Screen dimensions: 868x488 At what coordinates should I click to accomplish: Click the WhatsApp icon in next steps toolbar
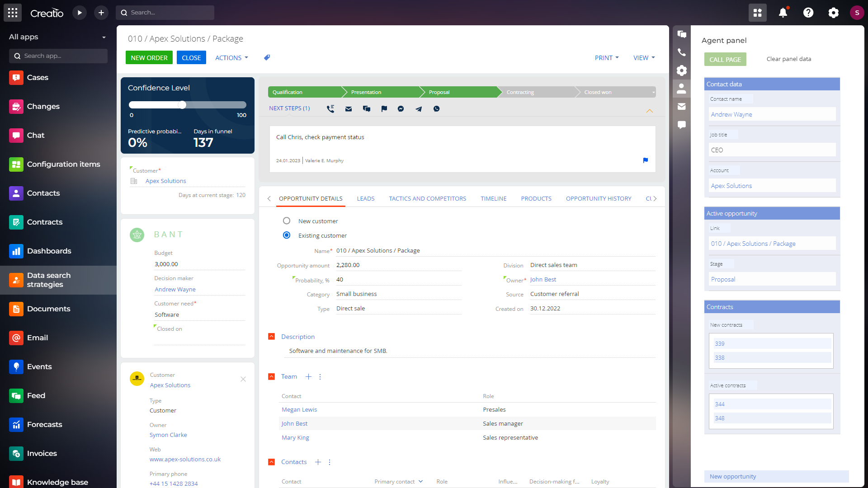coord(436,109)
